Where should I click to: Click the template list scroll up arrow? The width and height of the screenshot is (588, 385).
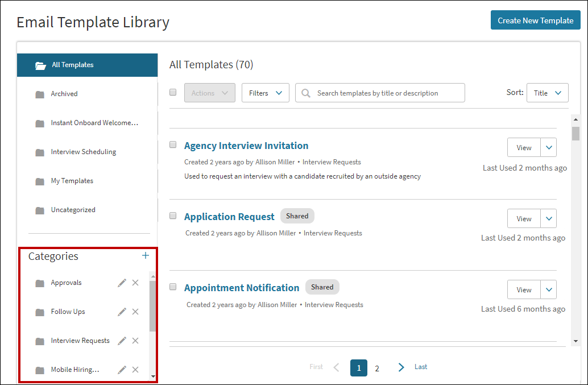575,119
